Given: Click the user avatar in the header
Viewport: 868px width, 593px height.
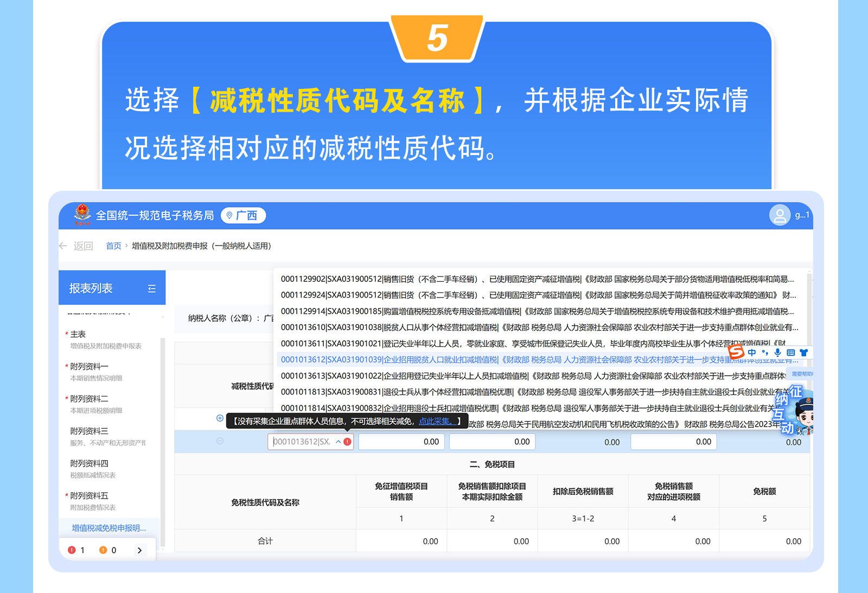Looking at the screenshot, I should coord(780,215).
